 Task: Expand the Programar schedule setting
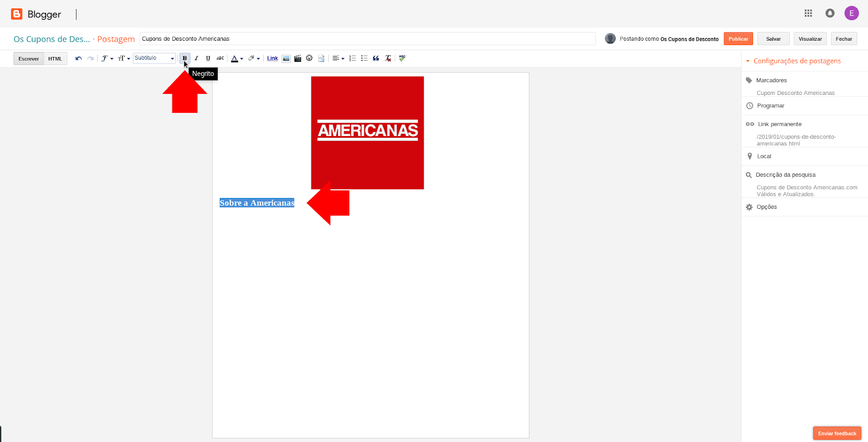(x=771, y=106)
